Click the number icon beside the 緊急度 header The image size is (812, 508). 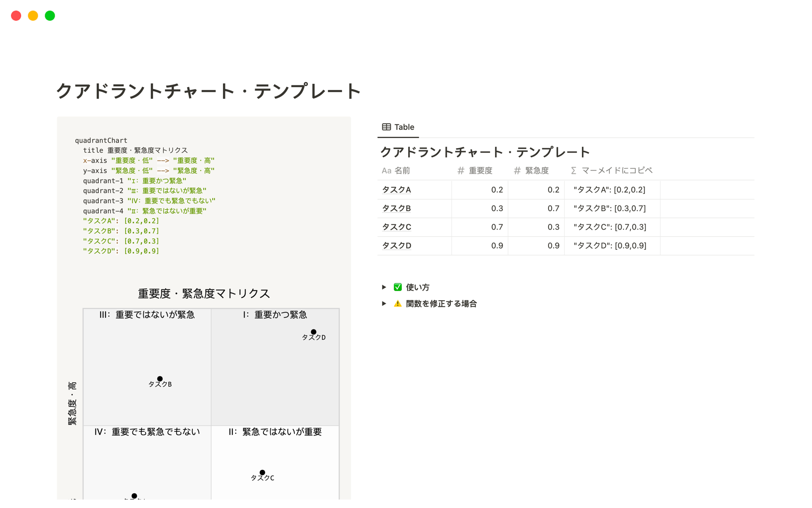(517, 171)
